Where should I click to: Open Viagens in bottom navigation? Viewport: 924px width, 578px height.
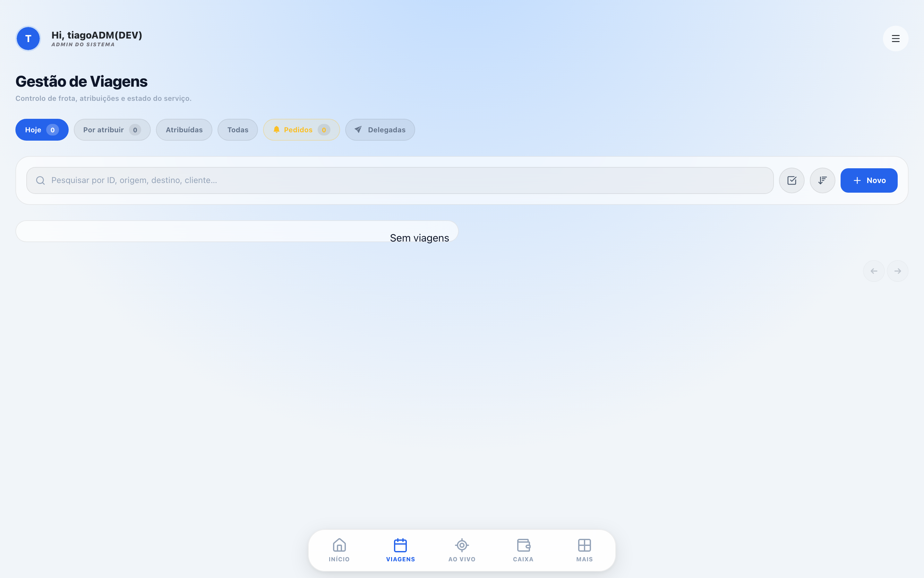[x=400, y=550]
